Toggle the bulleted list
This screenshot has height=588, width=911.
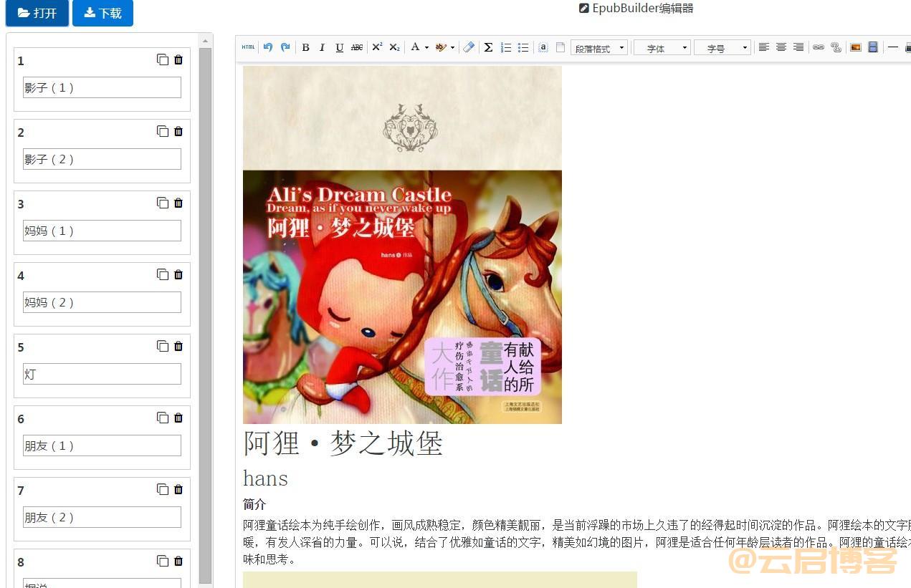pos(523,47)
